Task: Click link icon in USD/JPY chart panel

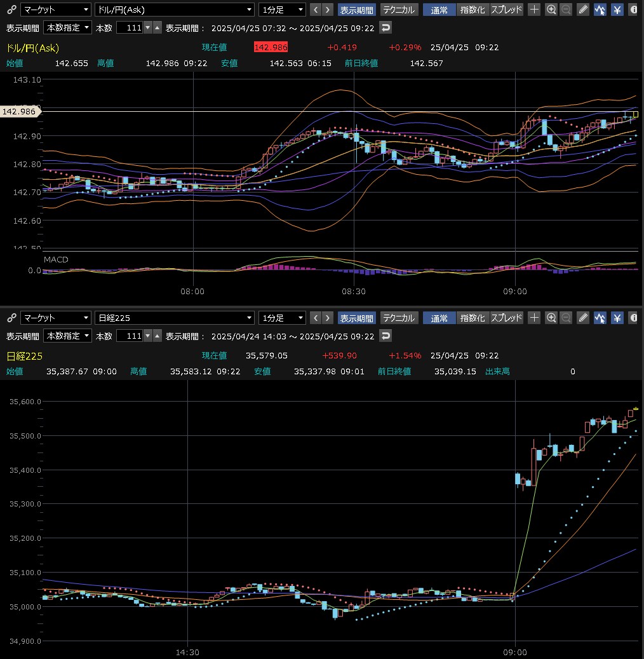Action: (x=11, y=10)
